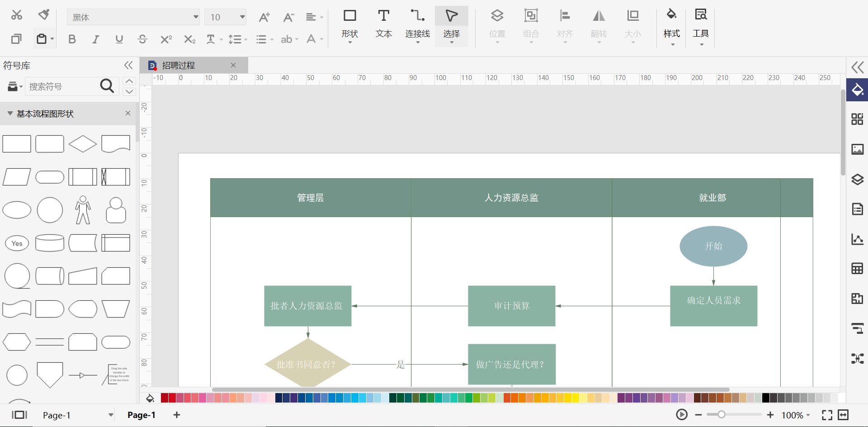
Task: Collapse the 符号库 symbol library panel
Action: click(128, 65)
